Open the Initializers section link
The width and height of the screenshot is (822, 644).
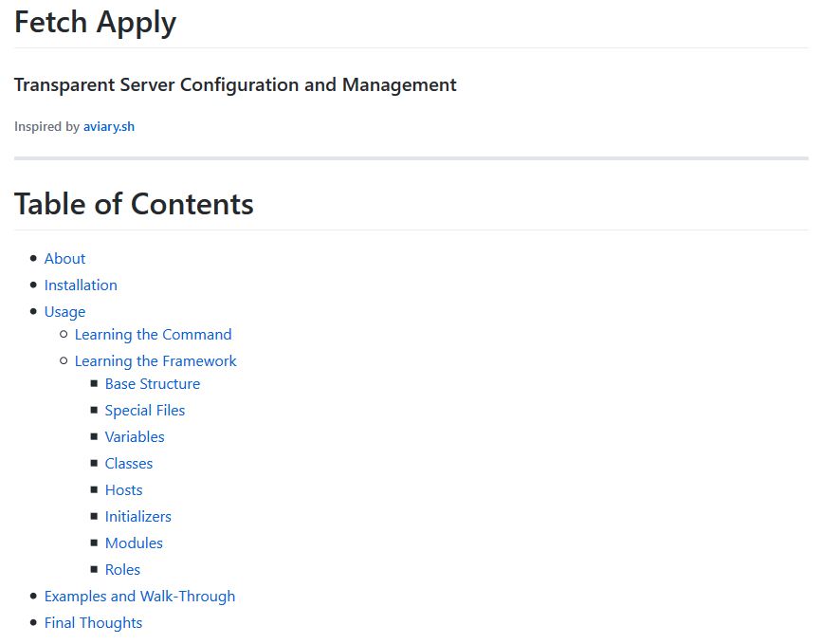[138, 516]
